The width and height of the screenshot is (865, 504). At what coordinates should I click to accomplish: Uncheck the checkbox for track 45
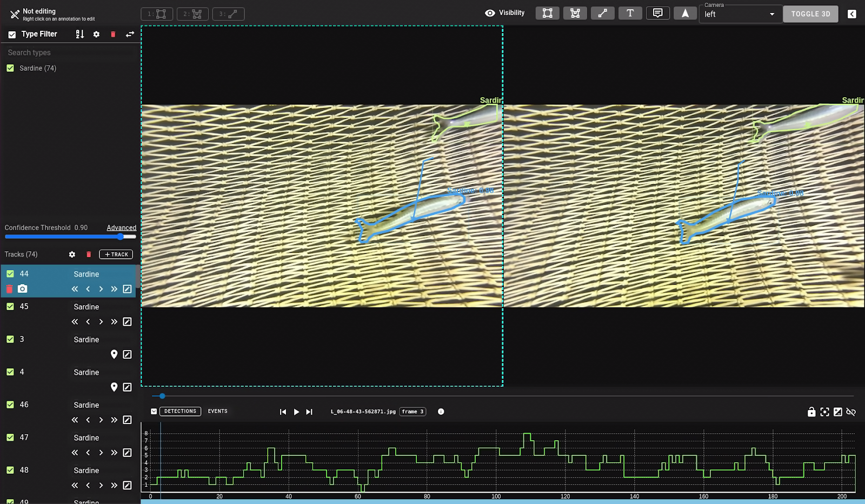coord(10,306)
